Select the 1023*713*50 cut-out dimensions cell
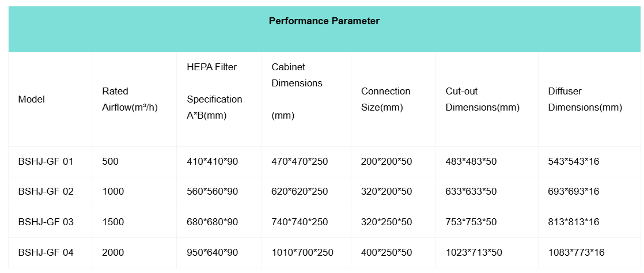Viewport: 644px width, 273px height. click(474, 253)
